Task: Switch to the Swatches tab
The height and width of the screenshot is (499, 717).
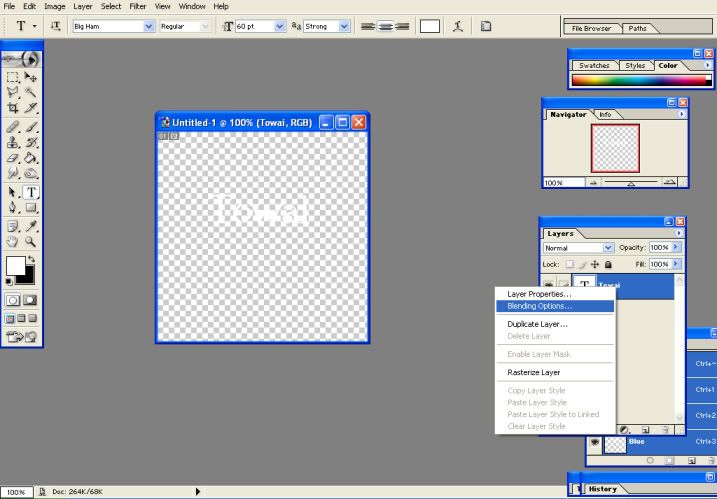Action: [594, 65]
